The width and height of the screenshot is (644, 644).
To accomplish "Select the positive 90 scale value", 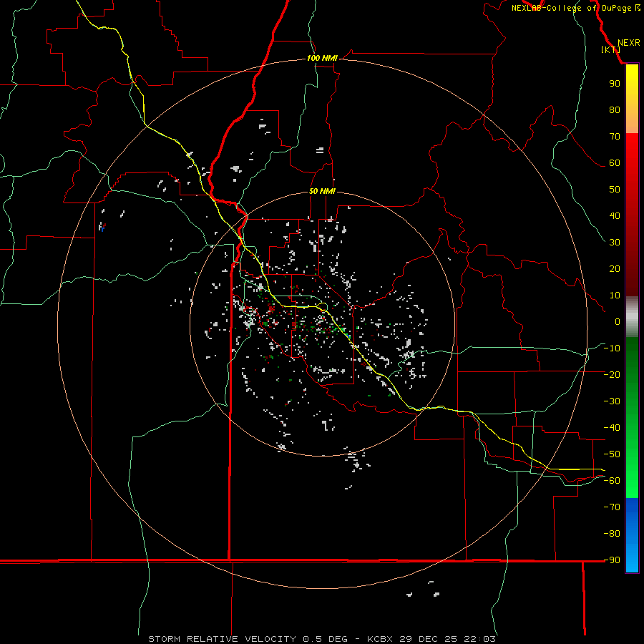I will point(615,84).
